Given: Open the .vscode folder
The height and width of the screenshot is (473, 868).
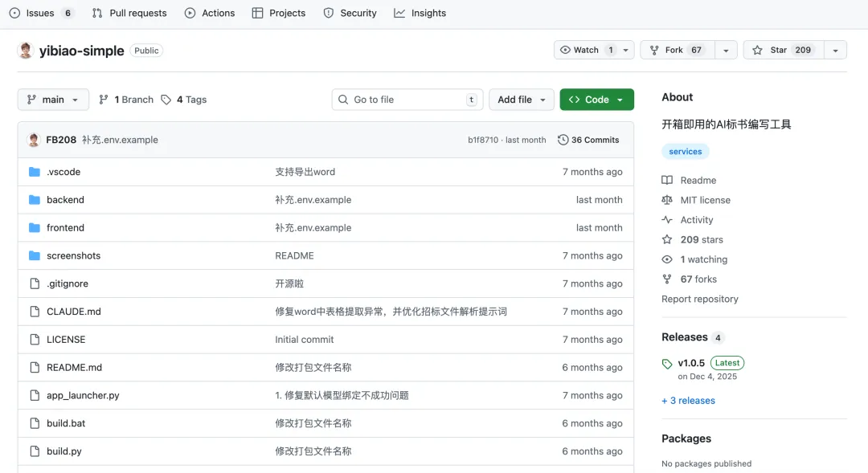Looking at the screenshot, I should pos(63,172).
